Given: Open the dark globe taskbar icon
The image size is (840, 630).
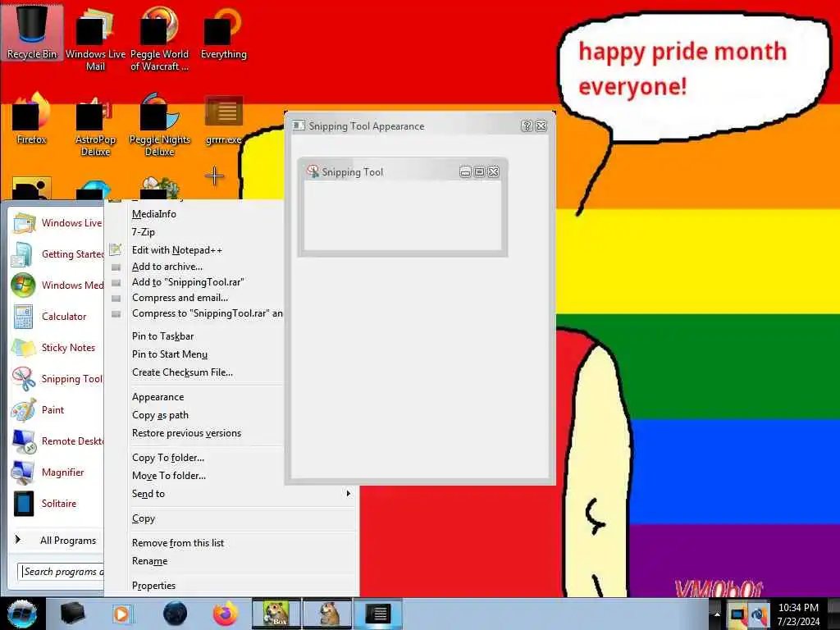Looking at the screenshot, I should pyautogui.click(x=176, y=614).
